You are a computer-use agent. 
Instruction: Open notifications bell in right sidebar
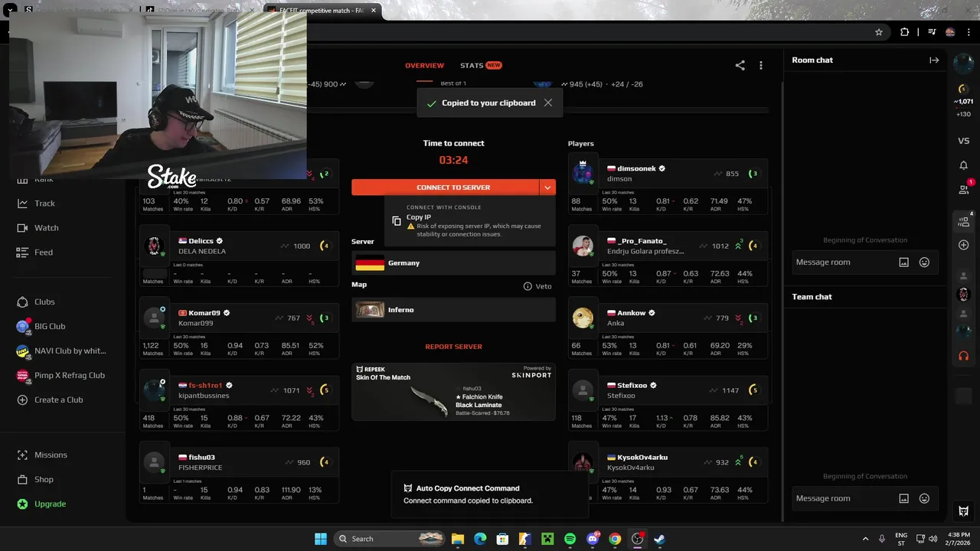click(964, 165)
